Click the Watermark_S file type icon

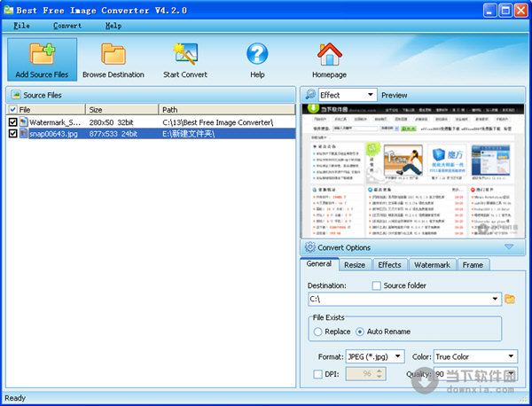click(23, 121)
